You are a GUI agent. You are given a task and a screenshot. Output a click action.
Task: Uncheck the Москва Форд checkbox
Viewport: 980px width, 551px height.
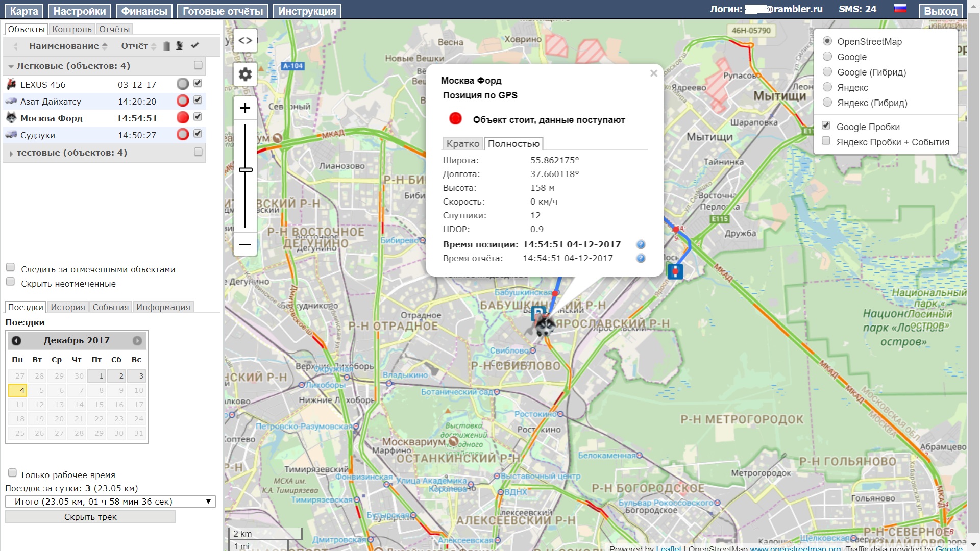198,117
